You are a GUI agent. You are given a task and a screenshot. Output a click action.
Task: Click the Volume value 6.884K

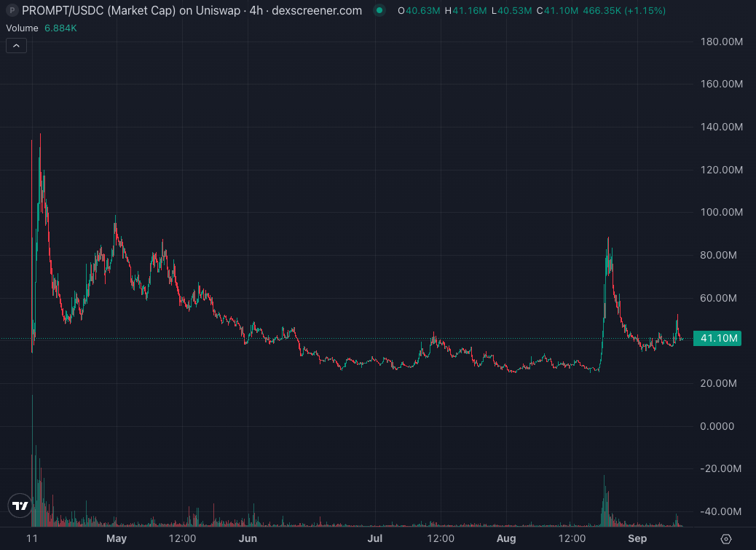coord(60,28)
